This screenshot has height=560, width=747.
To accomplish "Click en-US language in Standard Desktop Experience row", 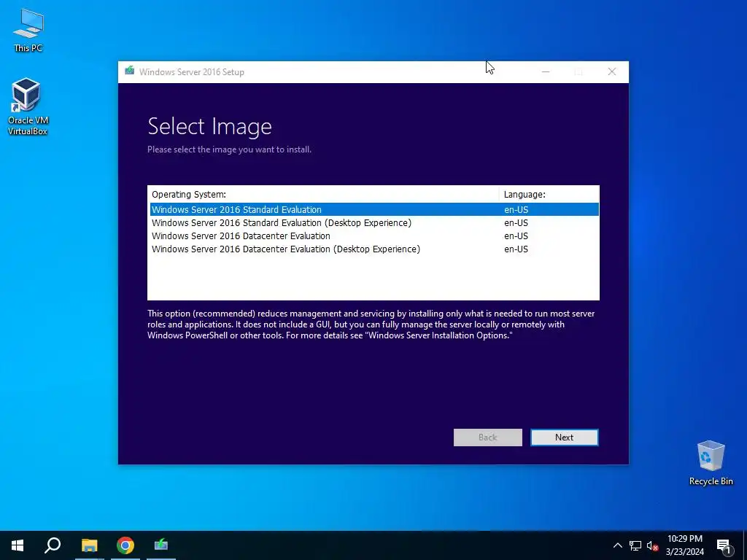I will point(516,223).
